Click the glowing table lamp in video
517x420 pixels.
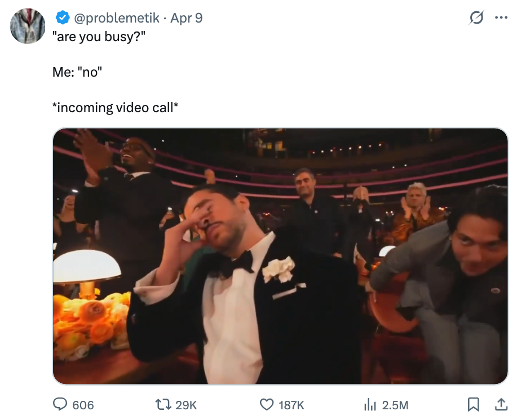(86, 268)
